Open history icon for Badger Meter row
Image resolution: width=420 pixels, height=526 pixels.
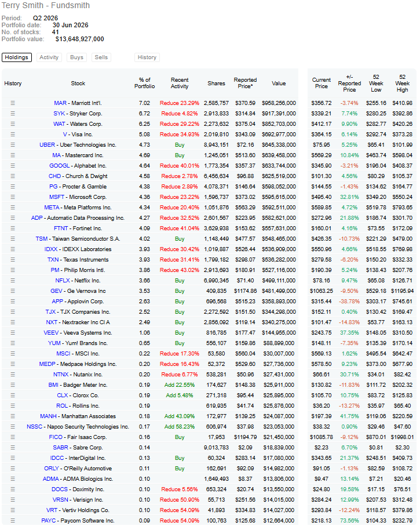[13, 384]
